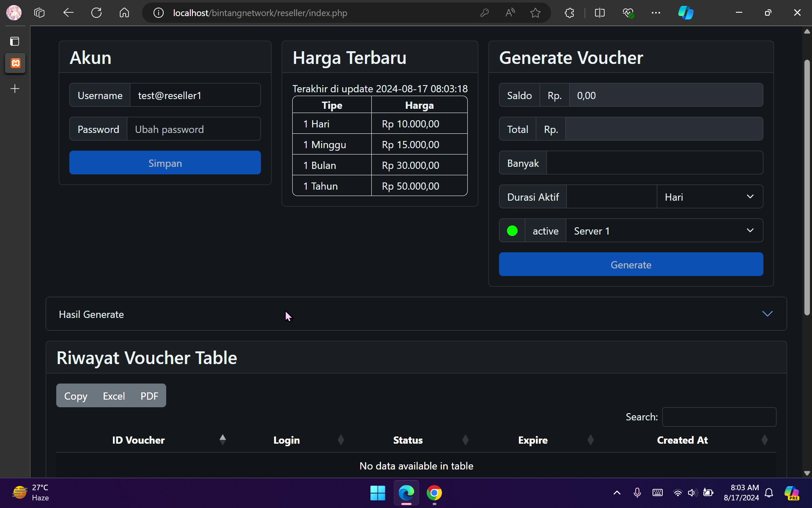Click the table Search box

click(719, 417)
